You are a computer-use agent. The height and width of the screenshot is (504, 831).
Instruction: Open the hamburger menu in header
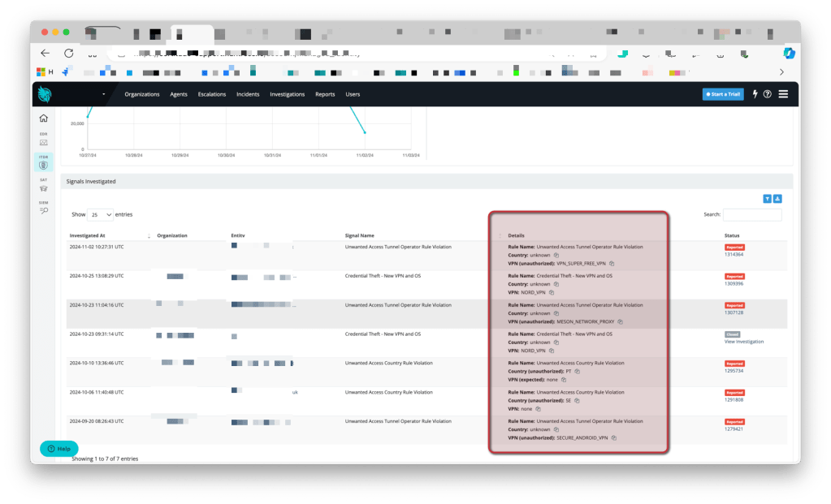point(784,94)
